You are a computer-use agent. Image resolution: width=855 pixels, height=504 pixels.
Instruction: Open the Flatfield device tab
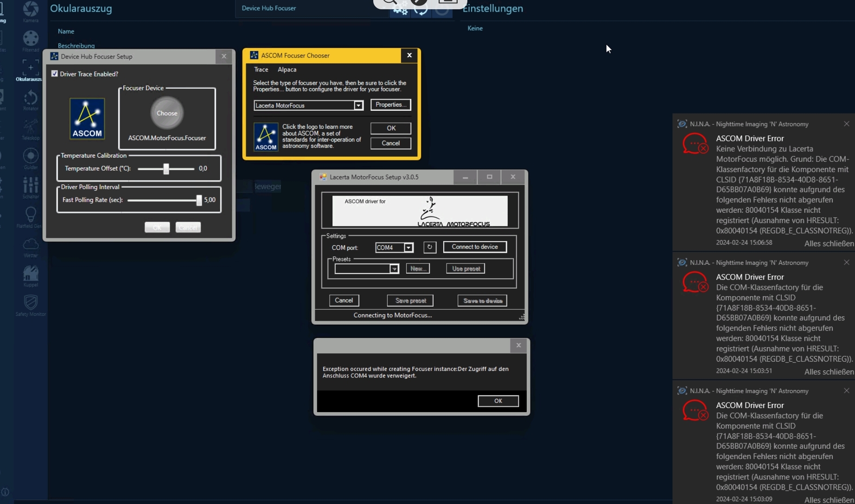click(x=31, y=217)
